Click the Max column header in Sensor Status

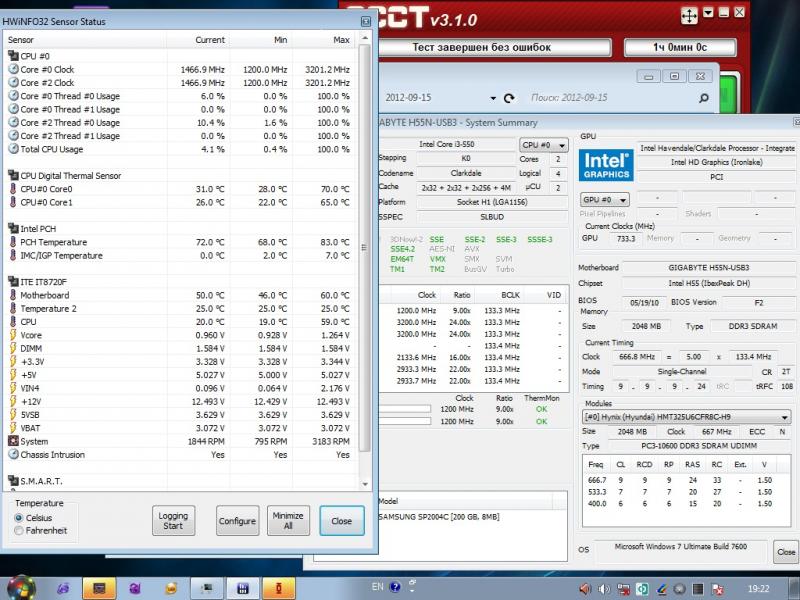[323, 40]
